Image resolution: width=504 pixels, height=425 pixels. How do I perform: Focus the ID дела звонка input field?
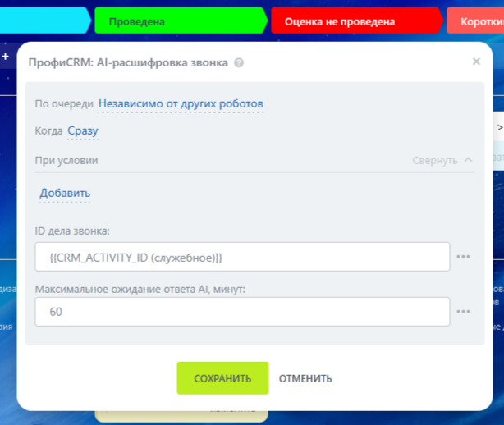click(x=242, y=257)
